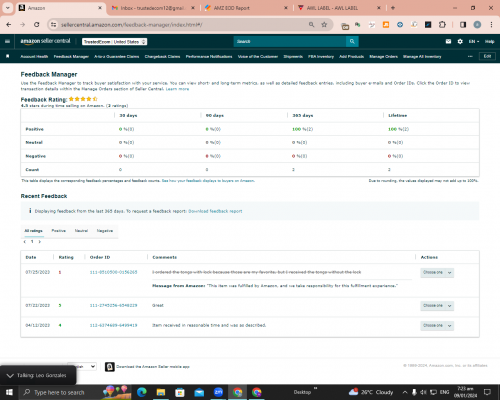Go to the previous feedback page arrow
Screen dimensions: 500x400
coord(24,241)
